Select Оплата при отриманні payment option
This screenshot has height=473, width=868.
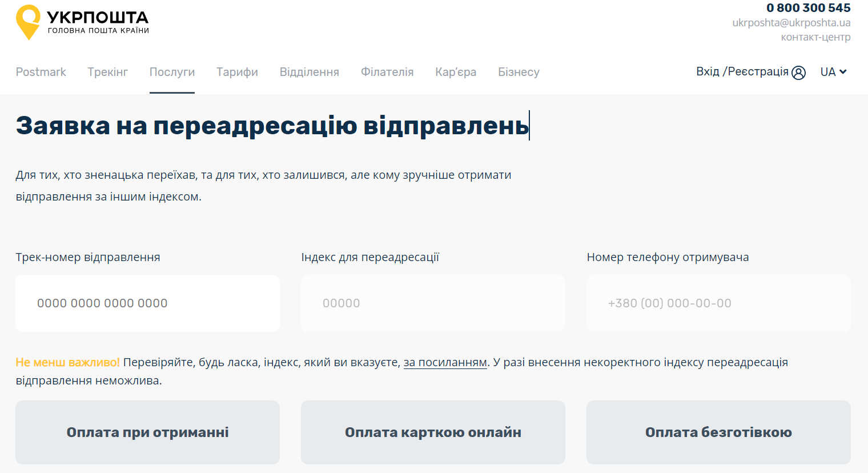pos(147,432)
